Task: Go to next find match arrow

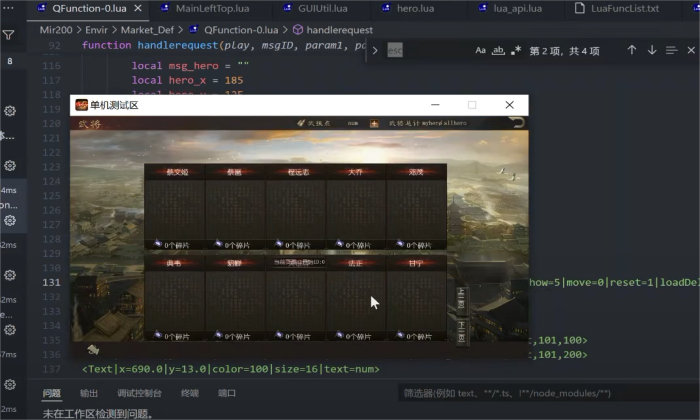Action: click(x=652, y=50)
